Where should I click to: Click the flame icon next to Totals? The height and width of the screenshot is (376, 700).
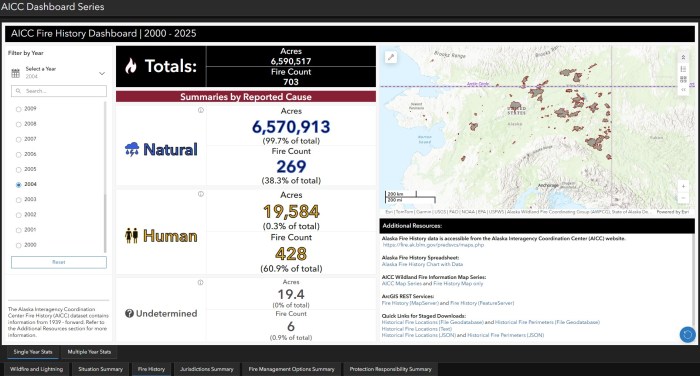pyautogui.click(x=131, y=66)
